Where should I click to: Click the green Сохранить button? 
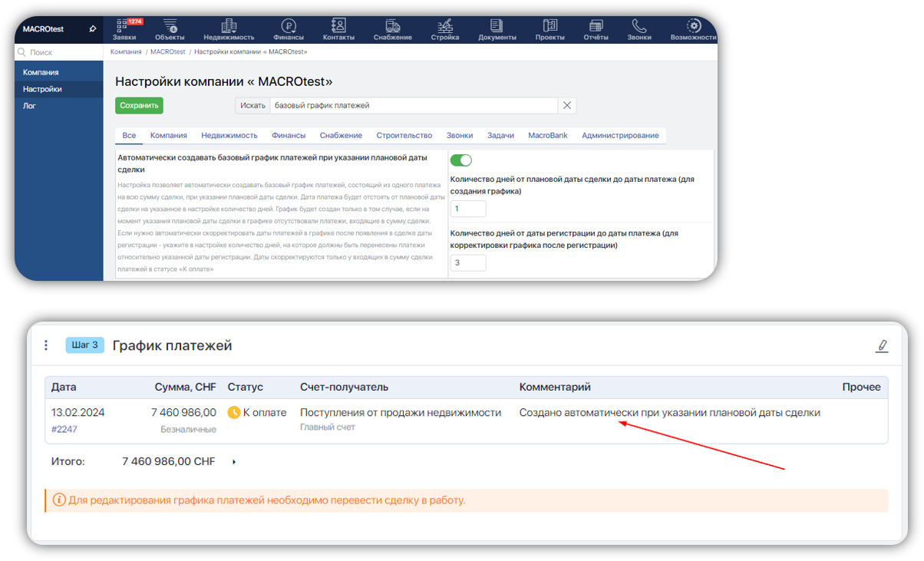pos(139,106)
